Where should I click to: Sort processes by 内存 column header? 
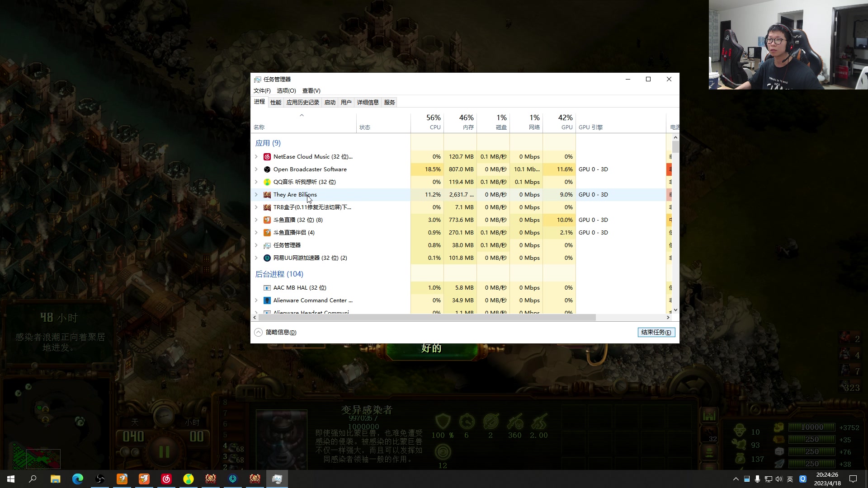(x=460, y=122)
